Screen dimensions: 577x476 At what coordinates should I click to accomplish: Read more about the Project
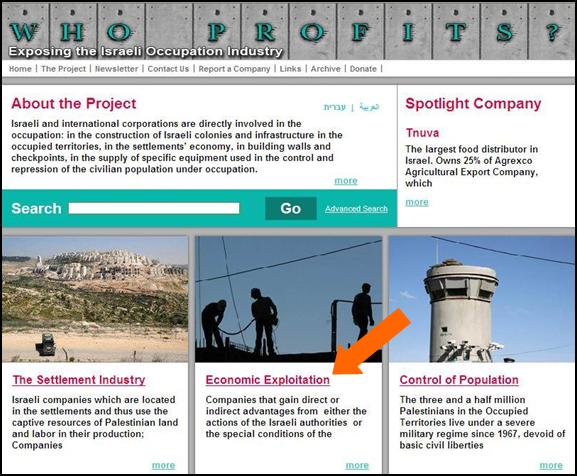coord(346,181)
